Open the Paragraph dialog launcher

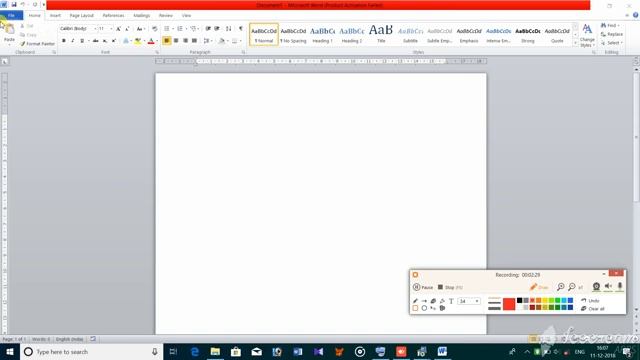[x=244, y=52]
